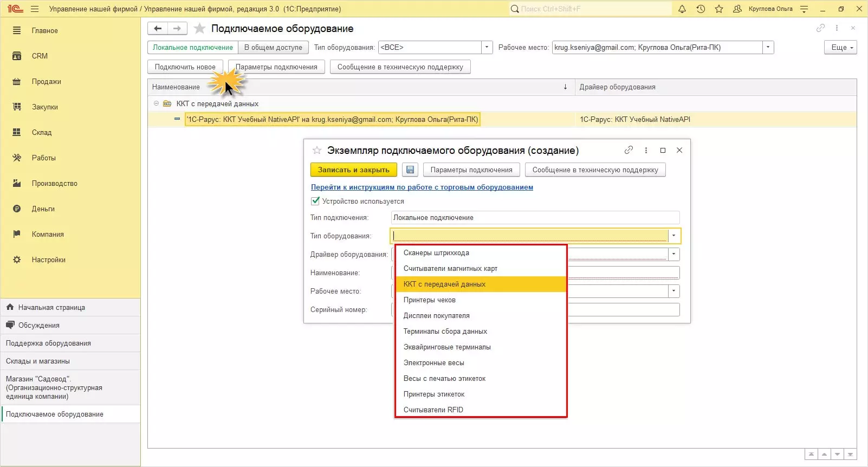Uncheck the Устройство используется checkbox
Screen dimensions: 868x467
tap(315, 201)
